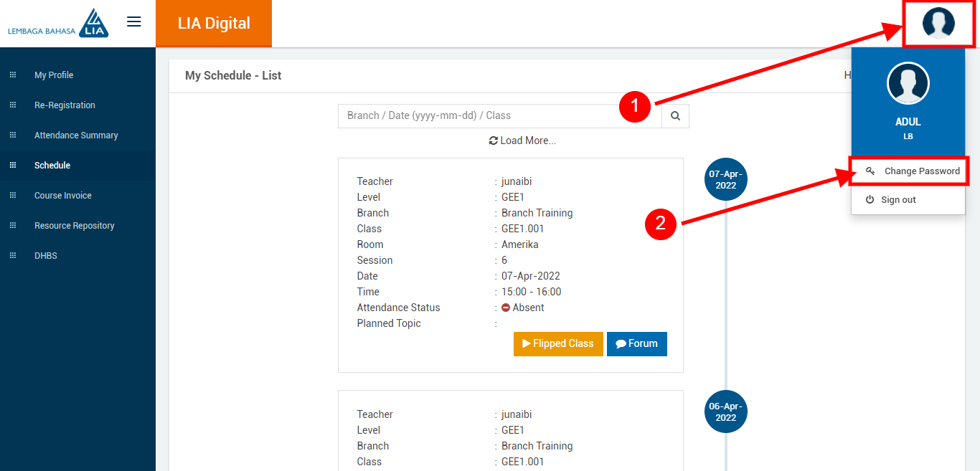Click the Forum button
The height and width of the screenshot is (471, 980).
[x=637, y=344]
